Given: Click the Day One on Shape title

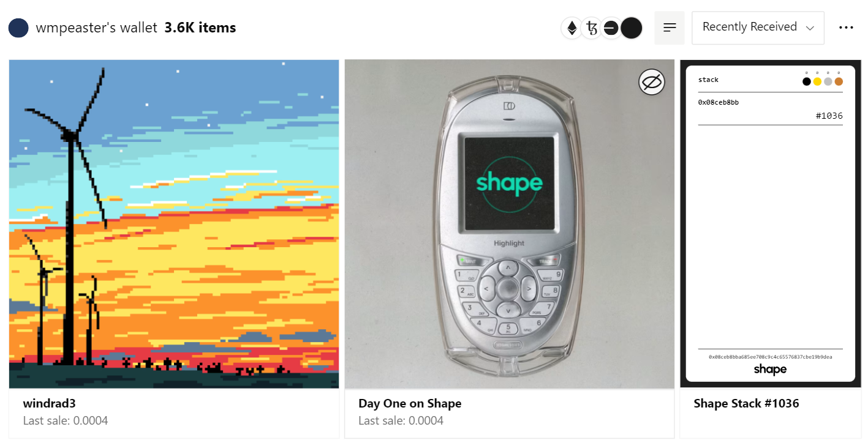Looking at the screenshot, I should point(410,403).
